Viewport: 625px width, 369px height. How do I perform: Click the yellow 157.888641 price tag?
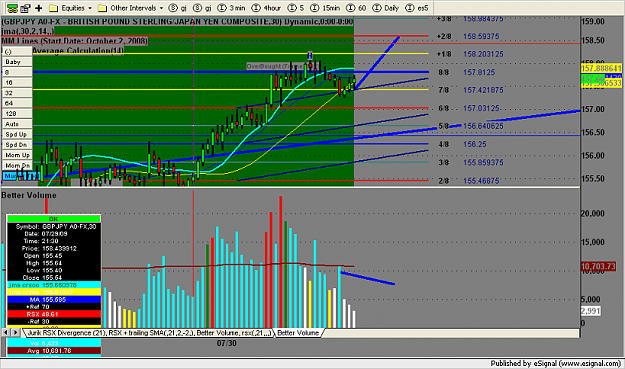tap(601, 69)
